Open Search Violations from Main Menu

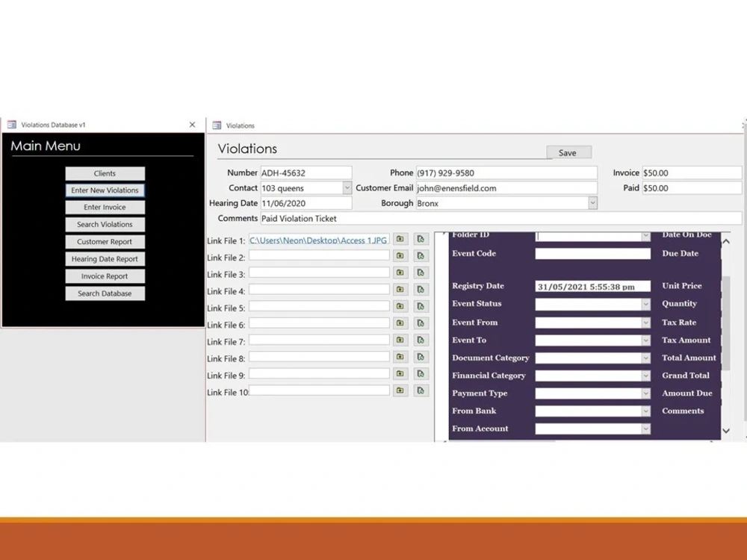(105, 224)
